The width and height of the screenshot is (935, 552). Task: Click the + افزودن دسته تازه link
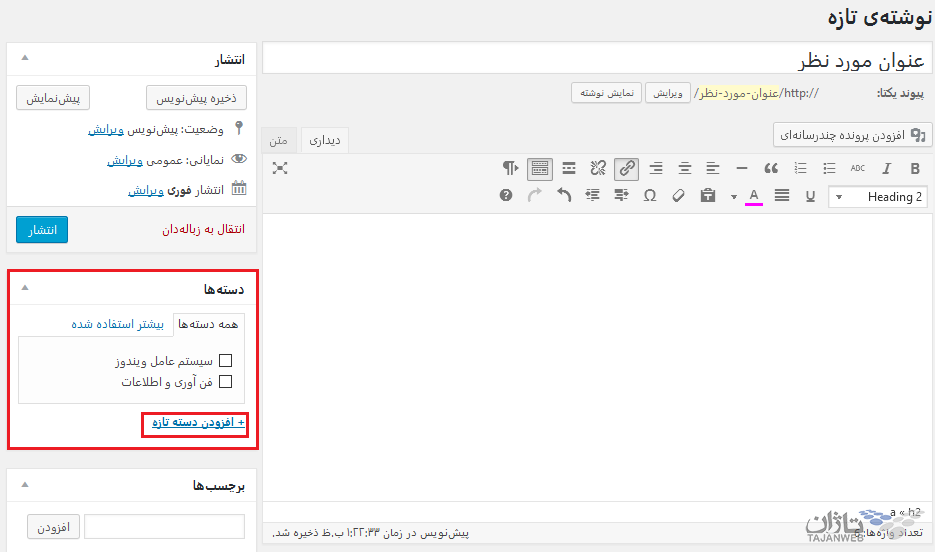pos(198,422)
